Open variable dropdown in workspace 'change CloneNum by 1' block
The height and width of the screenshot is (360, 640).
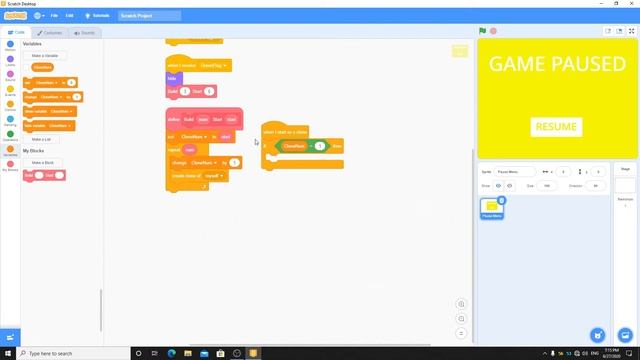coord(204,163)
